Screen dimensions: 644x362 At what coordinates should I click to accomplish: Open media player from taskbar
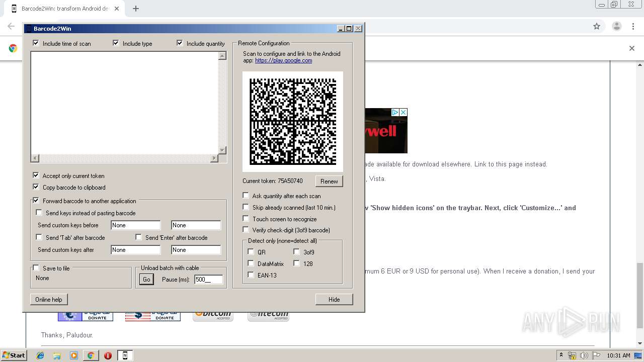coord(74,355)
